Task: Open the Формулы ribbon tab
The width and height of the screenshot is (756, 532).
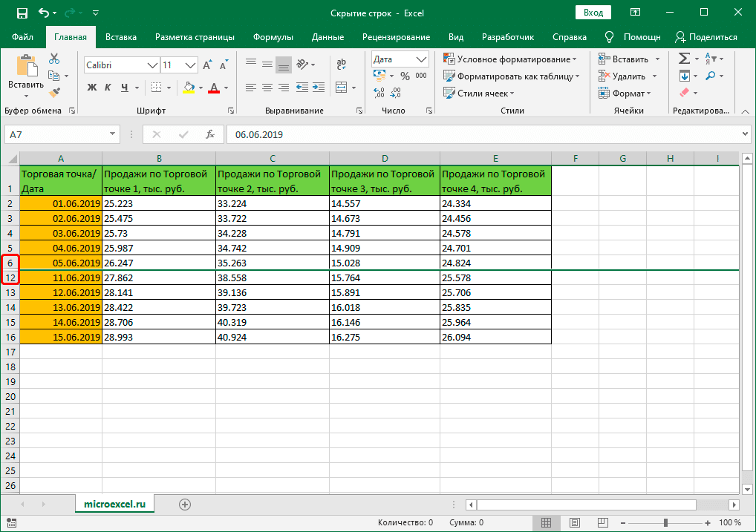Action: coord(273,37)
